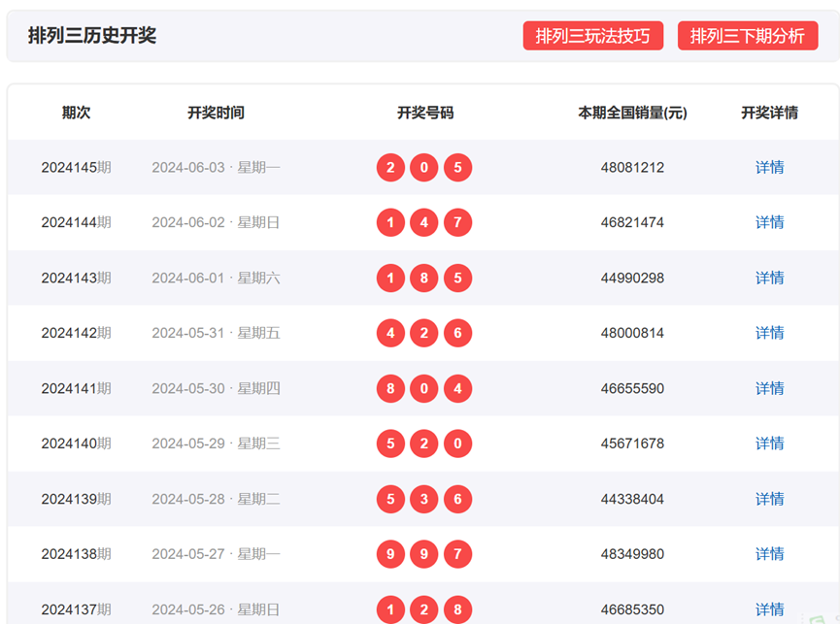Screen dimensions: 840x624
Task: Click red ball 8 in issue 2024141期
Action: click(x=390, y=389)
